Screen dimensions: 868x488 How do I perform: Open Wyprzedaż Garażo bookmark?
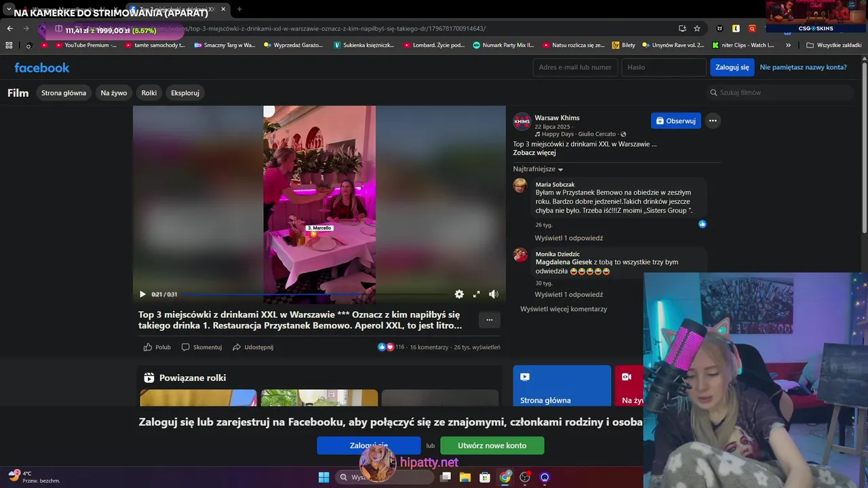click(294, 45)
